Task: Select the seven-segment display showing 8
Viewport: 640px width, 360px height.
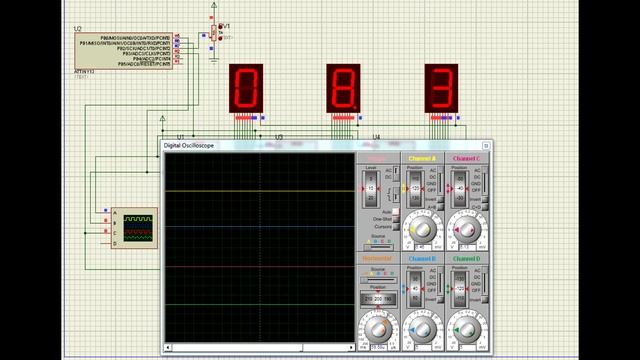Action: (343, 88)
